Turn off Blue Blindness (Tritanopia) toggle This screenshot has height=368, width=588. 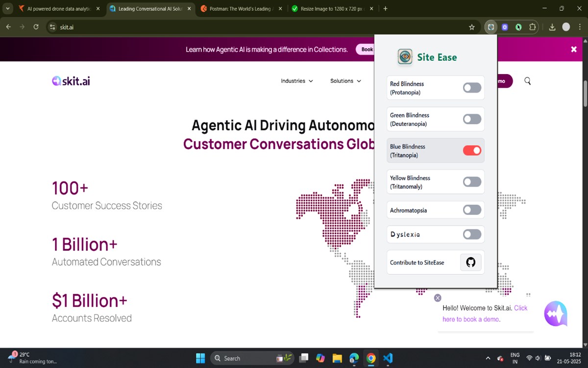point(472,151)
